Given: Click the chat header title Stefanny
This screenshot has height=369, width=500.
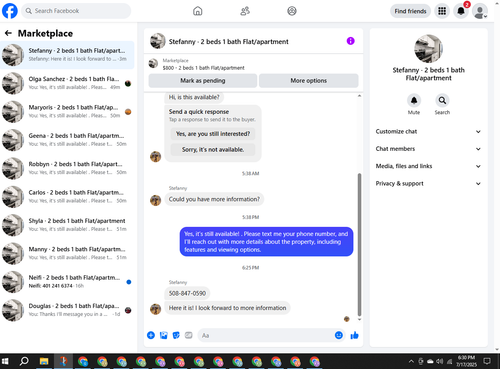Looking at the screenshot, I should click(x=228, y=42).
